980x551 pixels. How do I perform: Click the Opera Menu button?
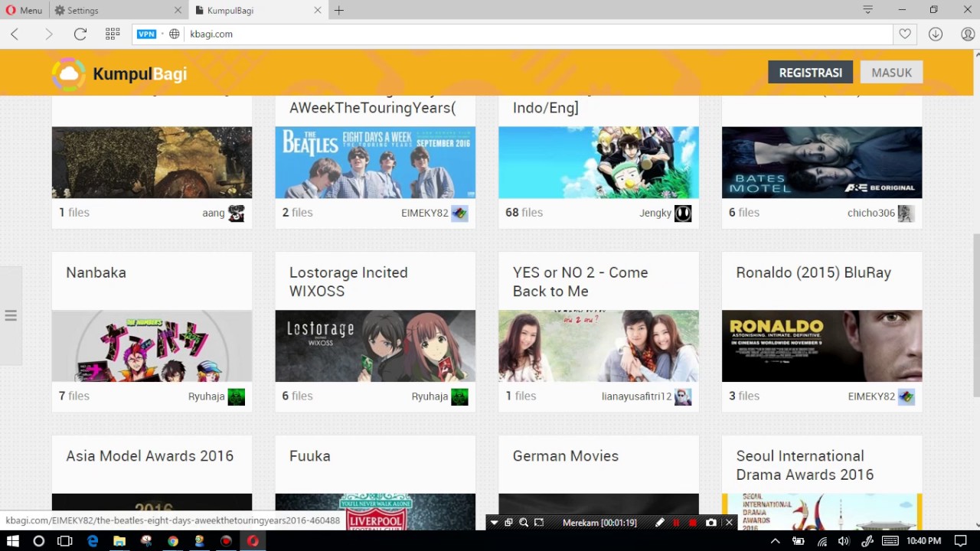(24, 10)
